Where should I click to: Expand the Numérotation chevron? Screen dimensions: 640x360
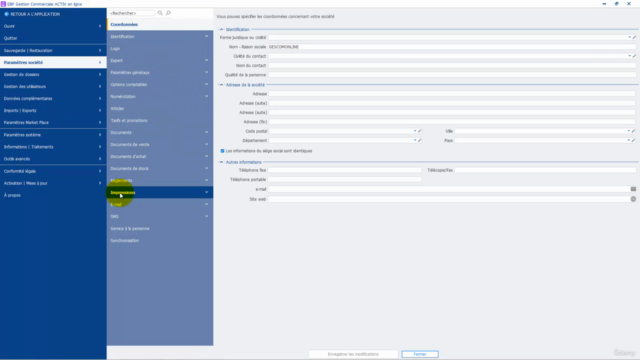click(x=207, y=96)
